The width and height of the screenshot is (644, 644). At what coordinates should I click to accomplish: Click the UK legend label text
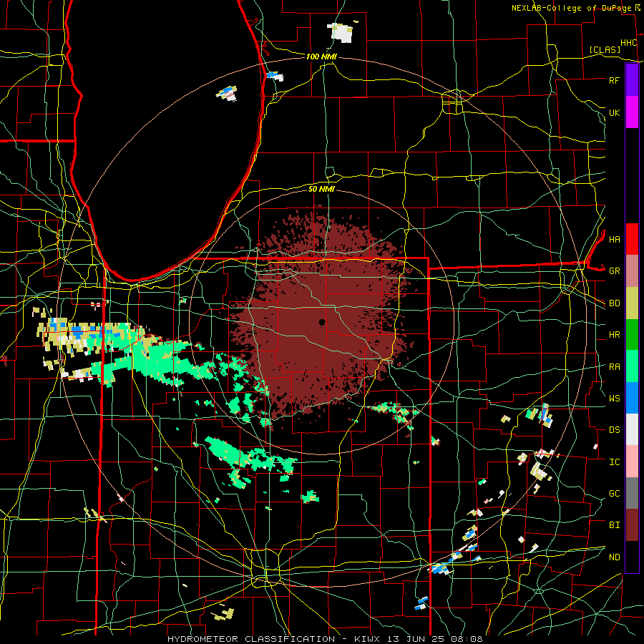tap(614, 112)
